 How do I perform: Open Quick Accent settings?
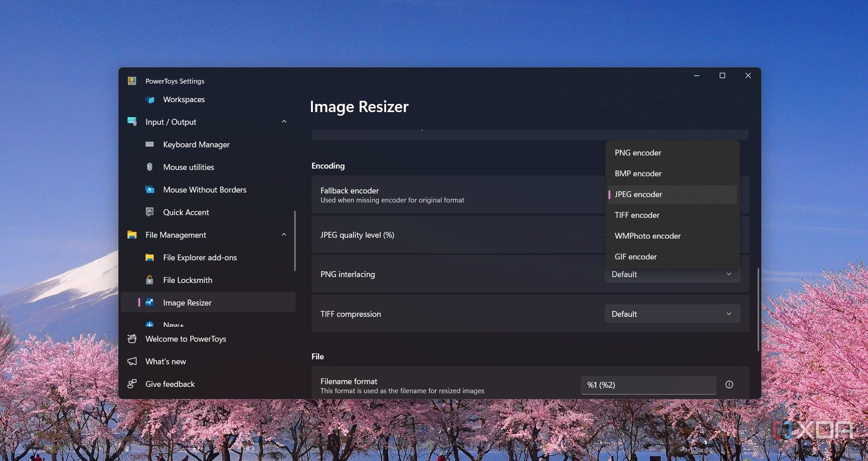(208, 212)
